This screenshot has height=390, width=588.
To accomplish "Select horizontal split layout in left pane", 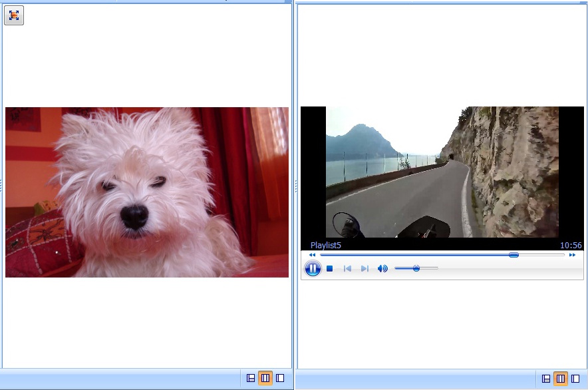I will pyautogui.click(x=251, y=378).
